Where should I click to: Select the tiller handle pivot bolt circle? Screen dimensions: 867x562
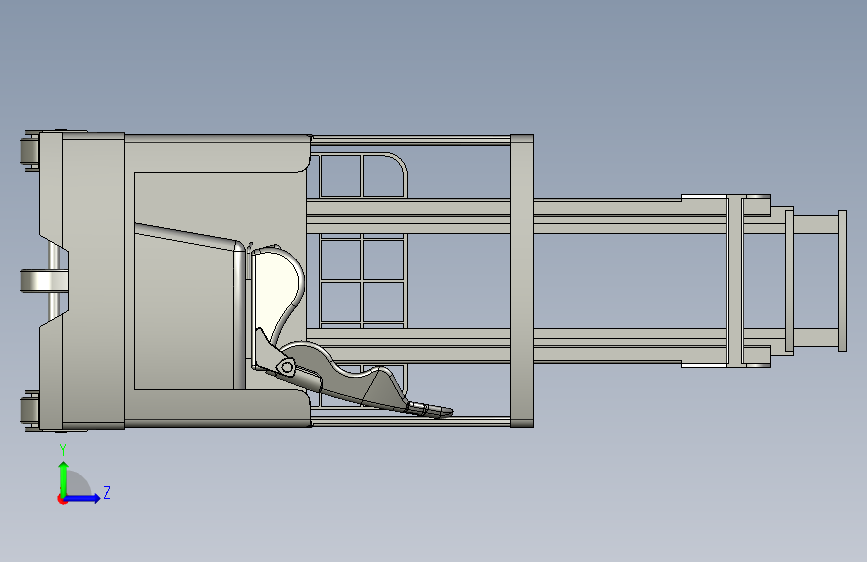(x=286, y=367)
